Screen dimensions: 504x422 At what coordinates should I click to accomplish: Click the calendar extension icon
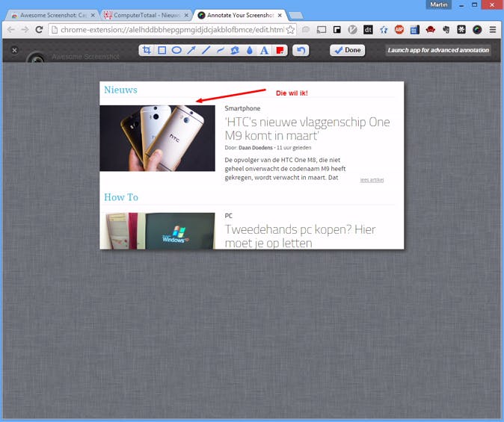coord(415,30)
